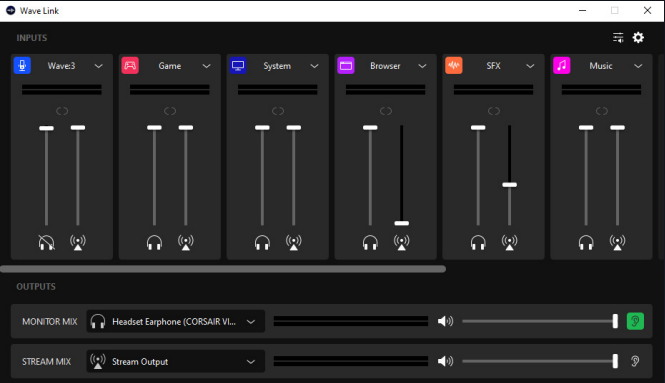Click the Stream Mix master volume slider
Image resolution: width=665 pixels, height=383 pixels.
pyautogui.click(x=540, y=361)
